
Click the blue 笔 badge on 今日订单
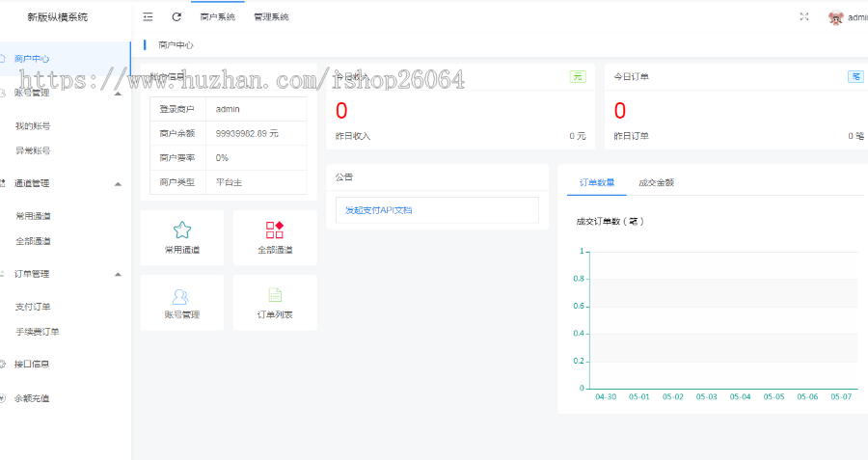[x=855, y=77]
